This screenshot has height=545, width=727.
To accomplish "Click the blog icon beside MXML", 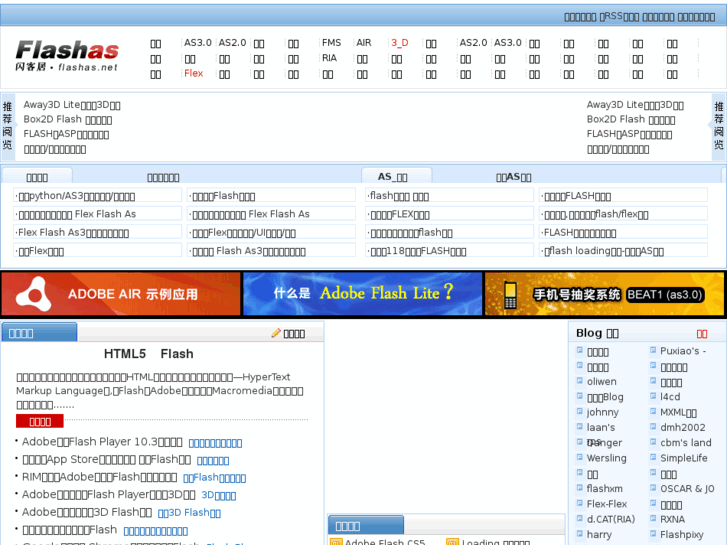I will pos(653,411).
